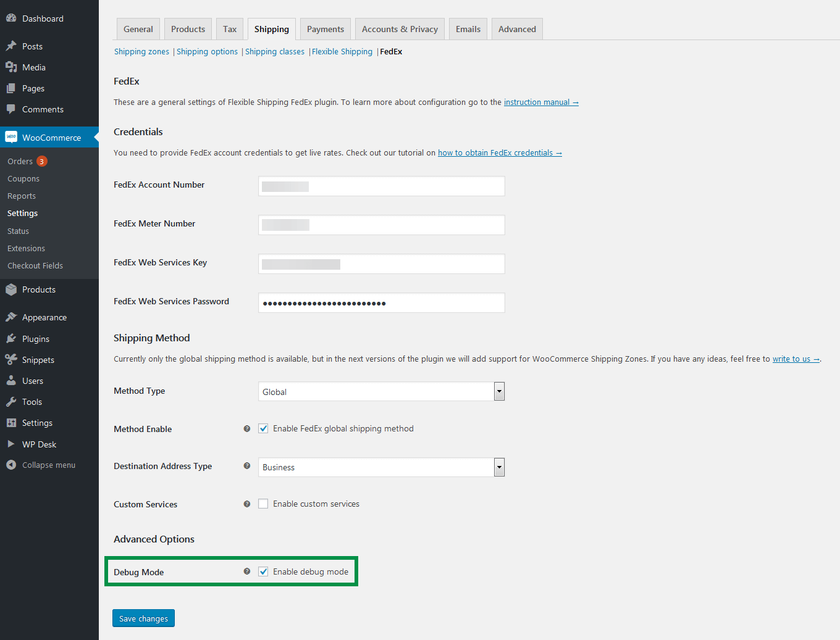The width and height of the screenshot is (840, 640).
Task: Open the Method Type dropdown
Action: (x=381, y=391)
